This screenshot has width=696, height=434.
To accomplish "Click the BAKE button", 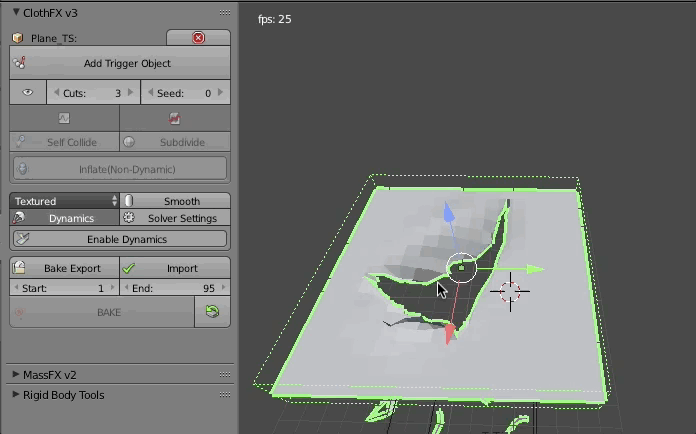I will pos(102,312).
